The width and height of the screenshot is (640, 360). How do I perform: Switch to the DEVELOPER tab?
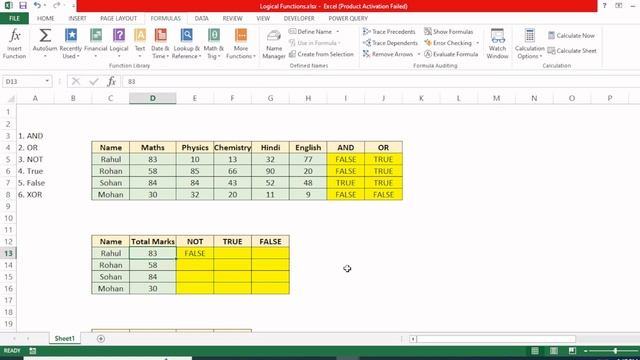pyautogui.click(x=299, y=18)
